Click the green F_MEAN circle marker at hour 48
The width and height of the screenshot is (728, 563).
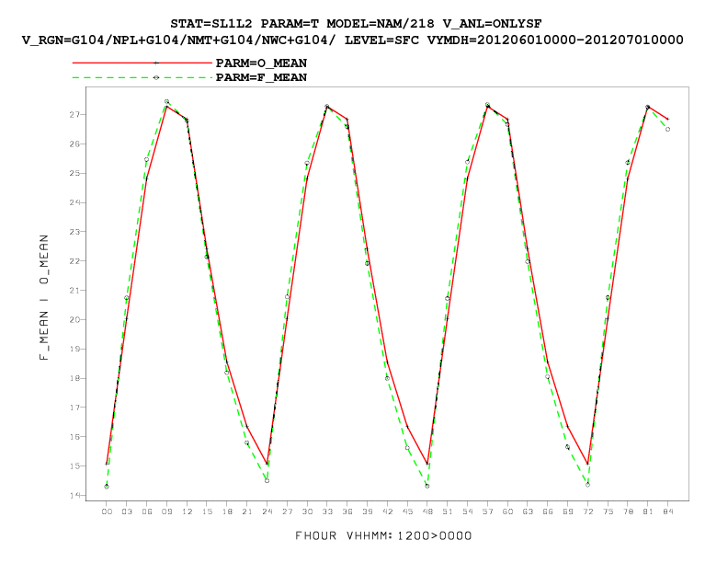427,487
